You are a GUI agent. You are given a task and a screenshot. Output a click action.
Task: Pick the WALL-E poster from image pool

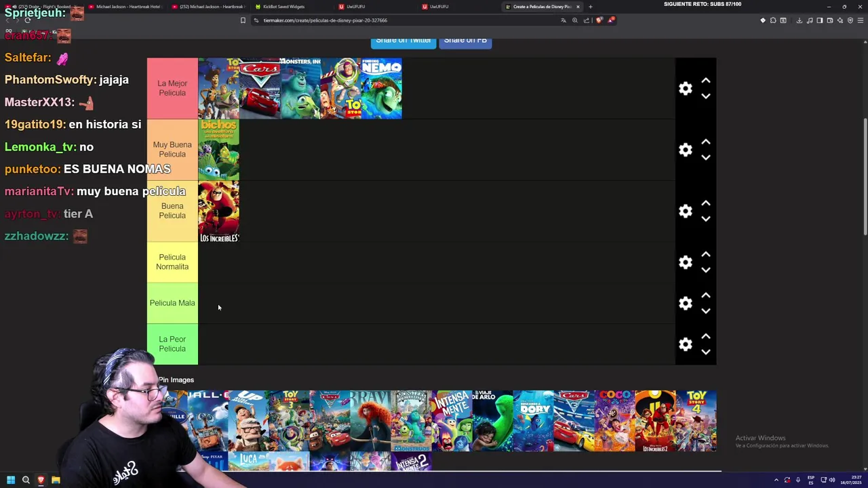pyautogui.click(x=208, y=421)
